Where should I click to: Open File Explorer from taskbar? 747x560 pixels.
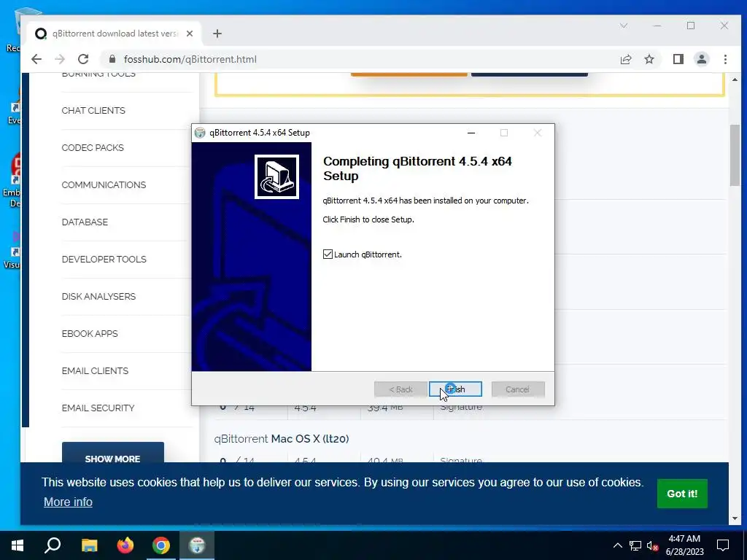click(x=89, y=545)
